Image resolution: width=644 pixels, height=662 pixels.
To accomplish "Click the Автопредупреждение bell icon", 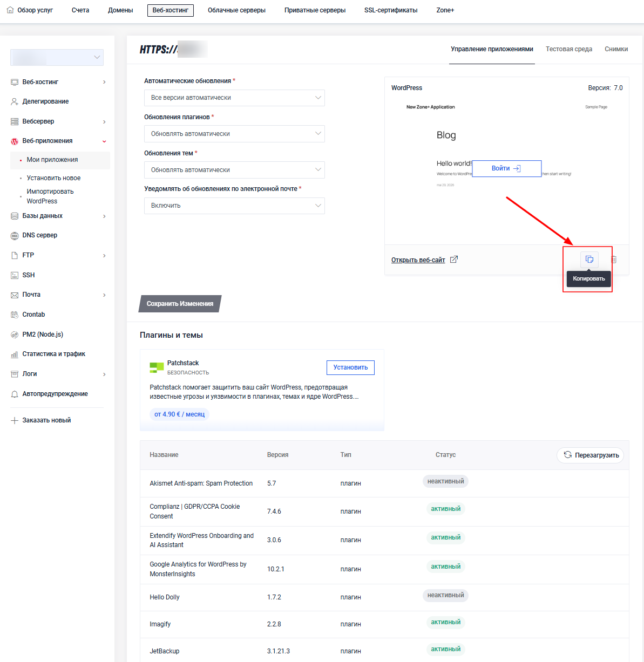I will (x=15, y=394).
